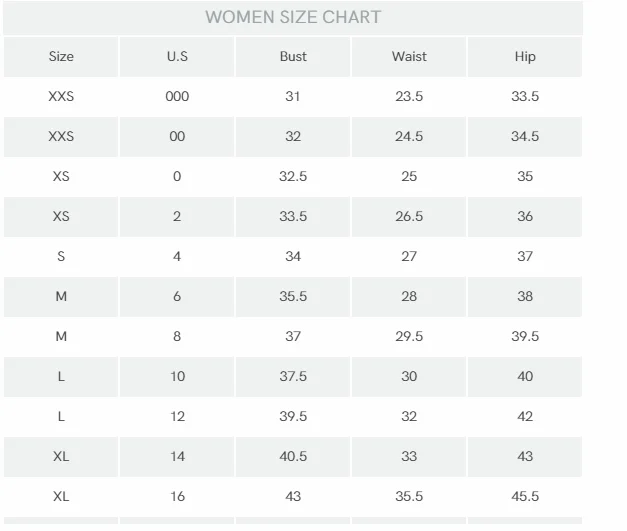Click the Waist column header
The height and width of the screenshot is (531, 627).
(409, 57)
